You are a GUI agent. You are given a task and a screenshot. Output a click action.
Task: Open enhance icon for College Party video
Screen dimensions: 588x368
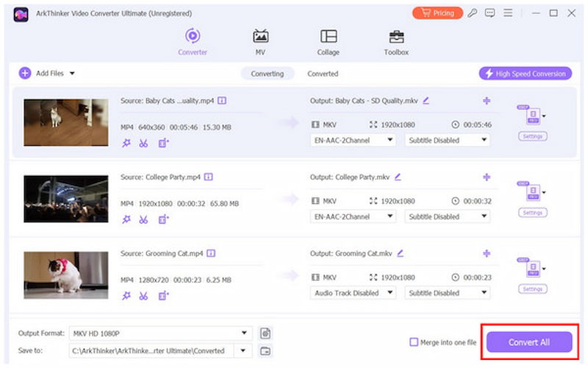click(163, 219)
